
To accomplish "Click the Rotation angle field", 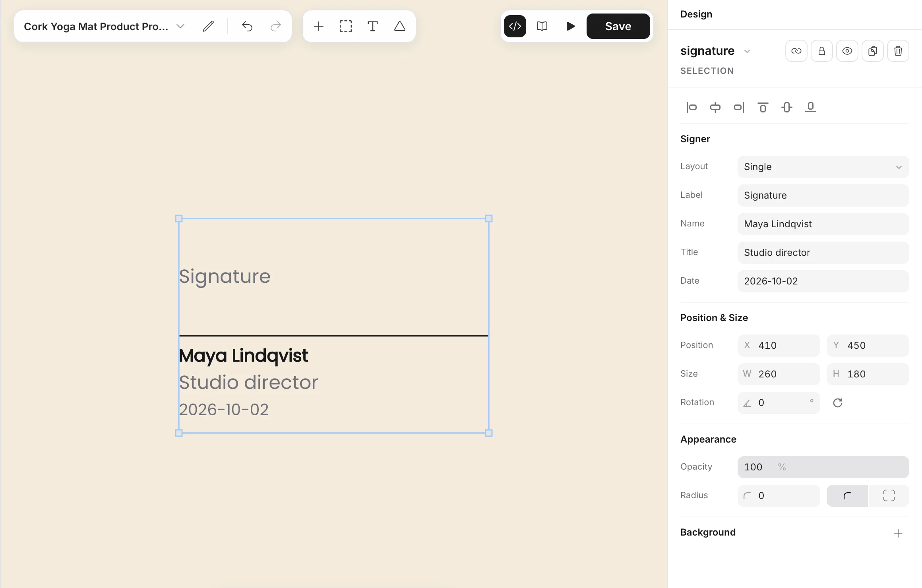I will coord(779,403).
